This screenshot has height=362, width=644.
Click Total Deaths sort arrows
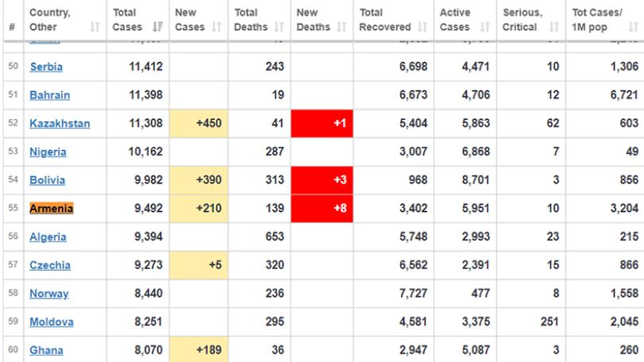(x=280, y=27)
